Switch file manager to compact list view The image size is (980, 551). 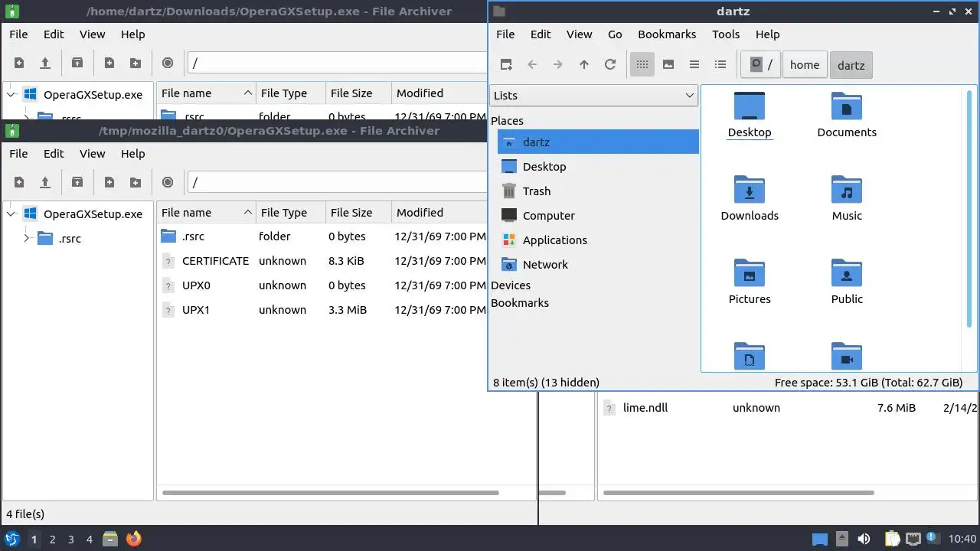[694, 64]
